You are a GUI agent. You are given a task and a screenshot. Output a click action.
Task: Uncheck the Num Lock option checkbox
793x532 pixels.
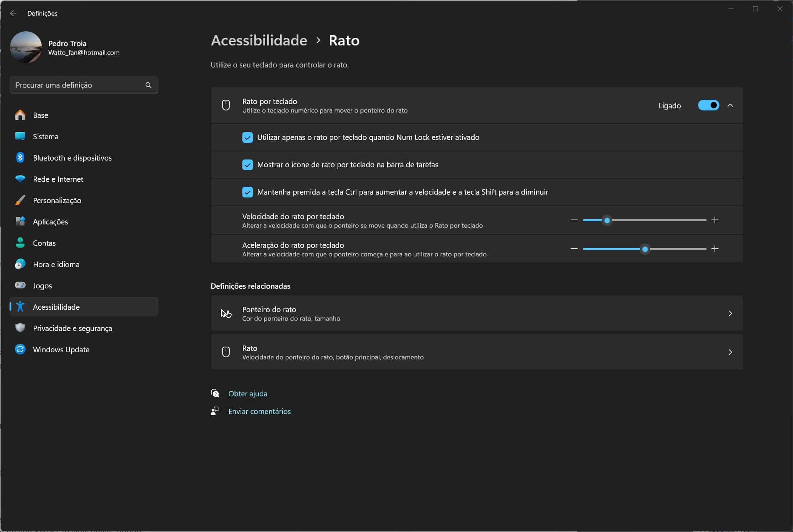tap(248, 137)
